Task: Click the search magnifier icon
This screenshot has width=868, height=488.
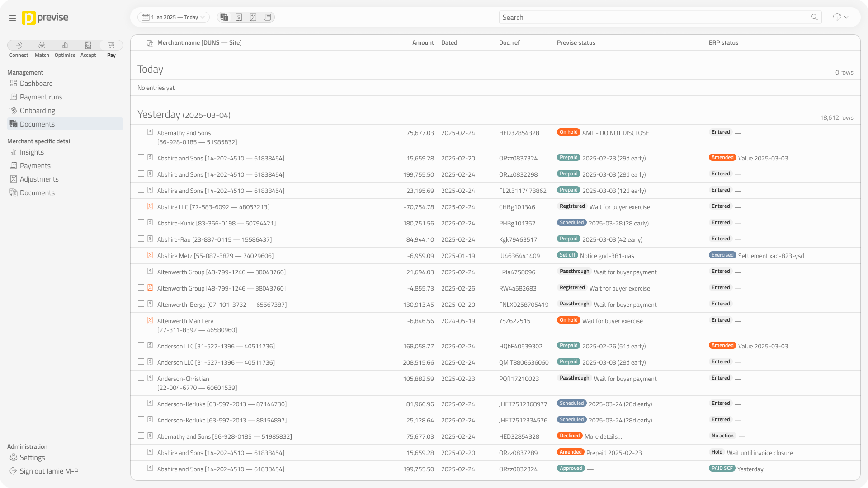Action: pos(814,17)
